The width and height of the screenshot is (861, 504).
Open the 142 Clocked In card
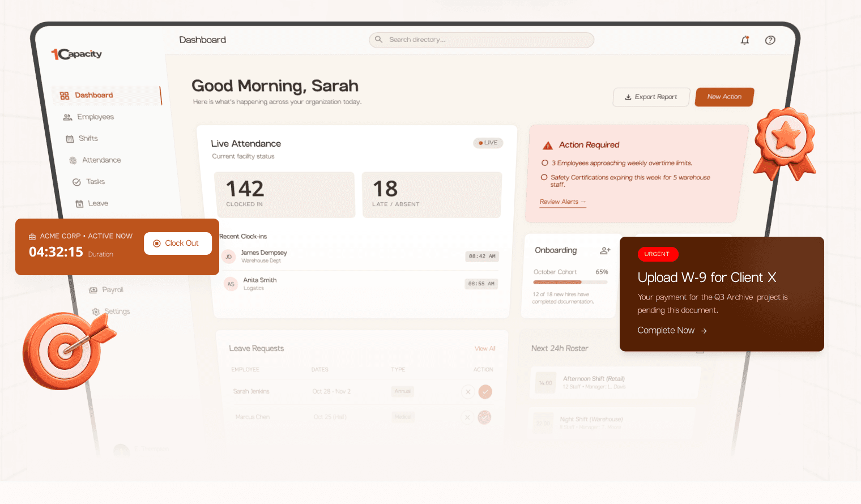(x=284, y=195)
